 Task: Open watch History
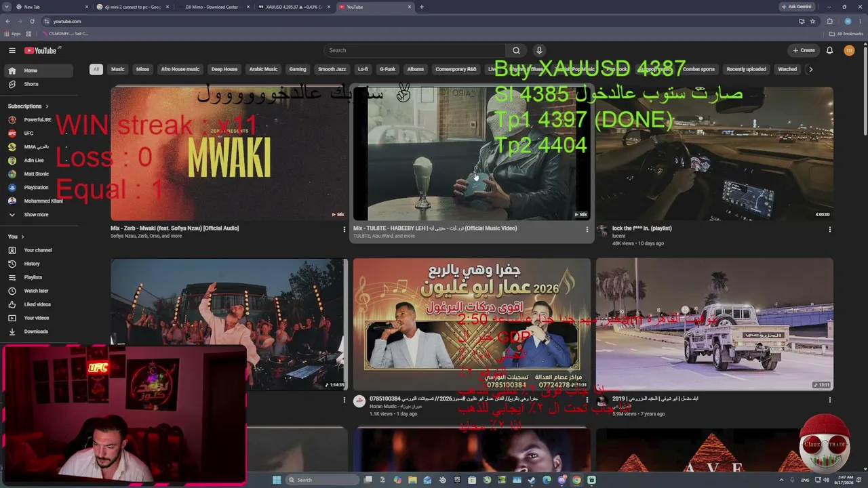[x=39, y=264]
